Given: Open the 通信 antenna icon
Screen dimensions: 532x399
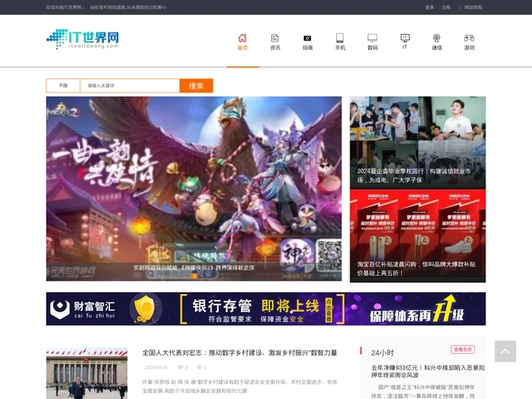Looking at the screenshot, I should (437, 38).
